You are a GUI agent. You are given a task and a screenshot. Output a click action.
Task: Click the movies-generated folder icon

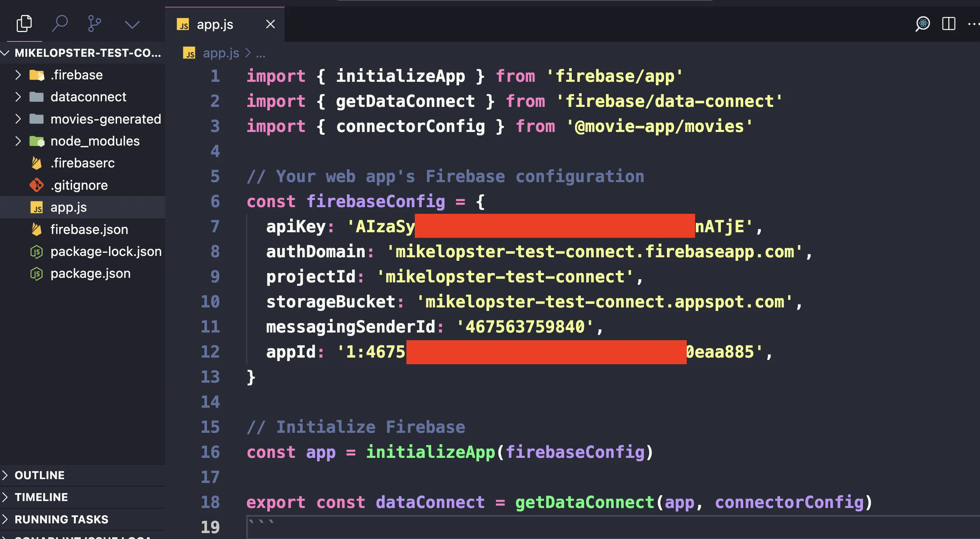37,119
